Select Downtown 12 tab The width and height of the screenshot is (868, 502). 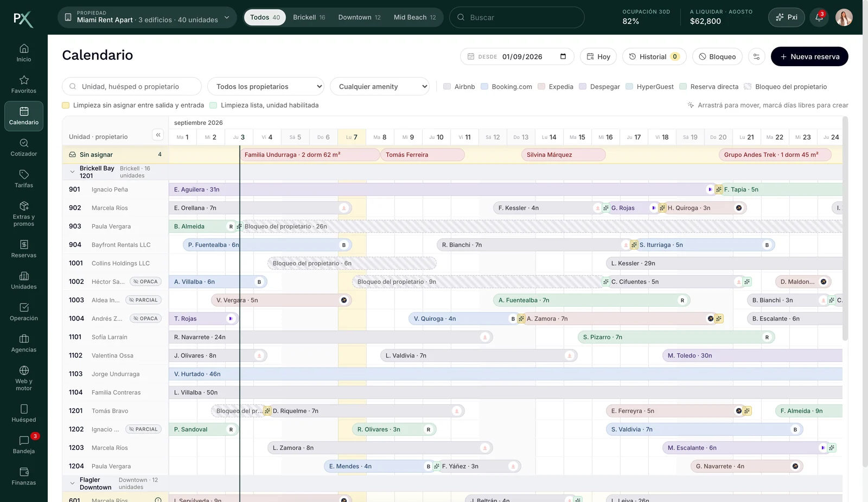point(359,17)
